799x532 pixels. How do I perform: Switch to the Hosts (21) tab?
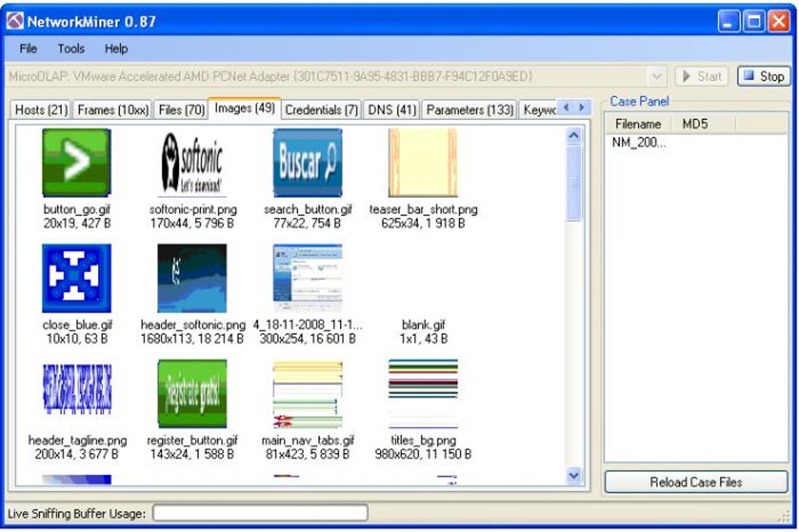(42, 110)
